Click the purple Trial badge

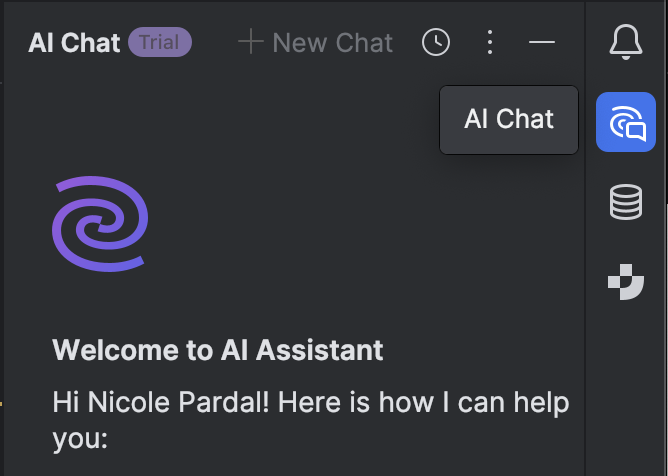tap(159, 42)
